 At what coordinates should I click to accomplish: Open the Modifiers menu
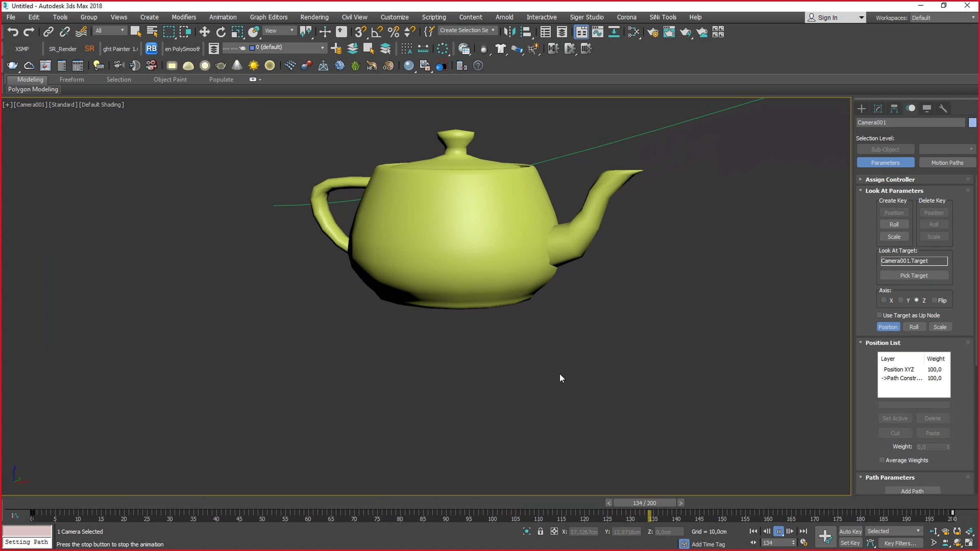pyautogui.click(x=184, y=17)
